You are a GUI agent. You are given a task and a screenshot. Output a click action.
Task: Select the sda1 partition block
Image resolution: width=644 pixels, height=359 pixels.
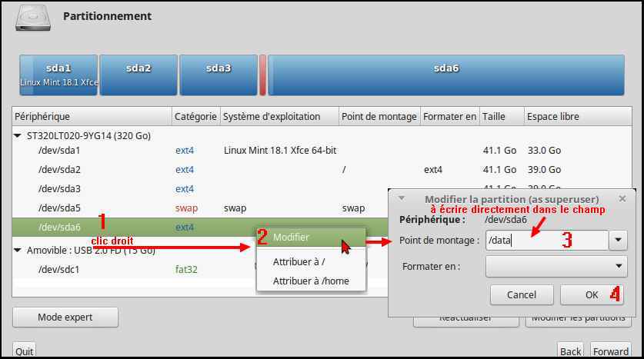58,75
